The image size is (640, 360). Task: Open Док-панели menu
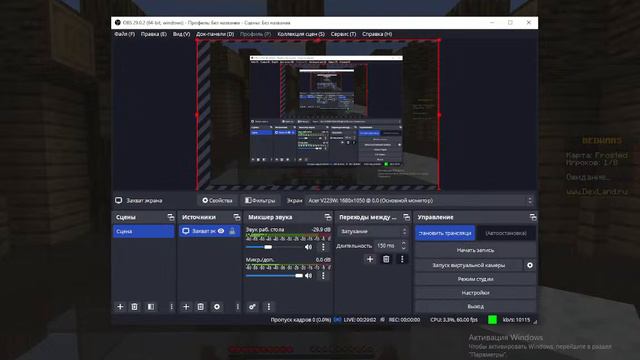coord(215,34)
